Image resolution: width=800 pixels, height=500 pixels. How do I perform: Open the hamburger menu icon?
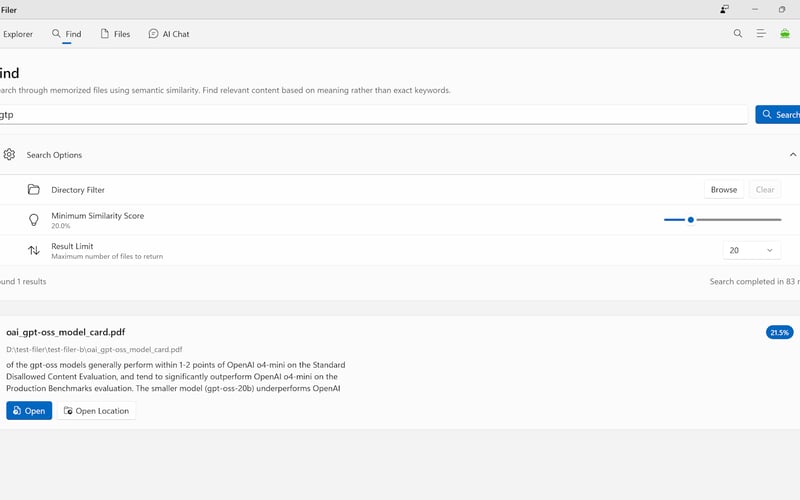coord(761,34)
